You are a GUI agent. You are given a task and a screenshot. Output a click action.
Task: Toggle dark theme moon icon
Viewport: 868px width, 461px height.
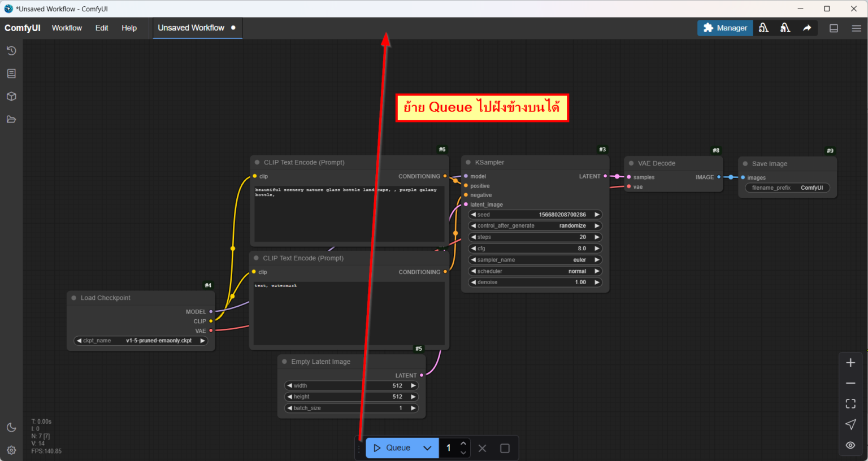click(11, 428)
